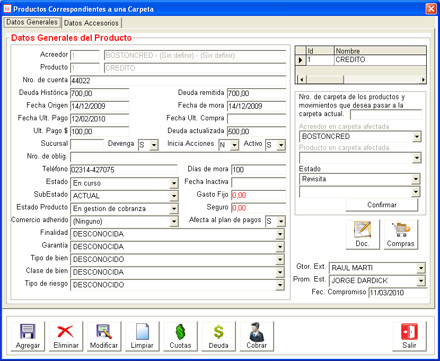
Task: Click the Fecha Origen field
Action: coord(100,106)
